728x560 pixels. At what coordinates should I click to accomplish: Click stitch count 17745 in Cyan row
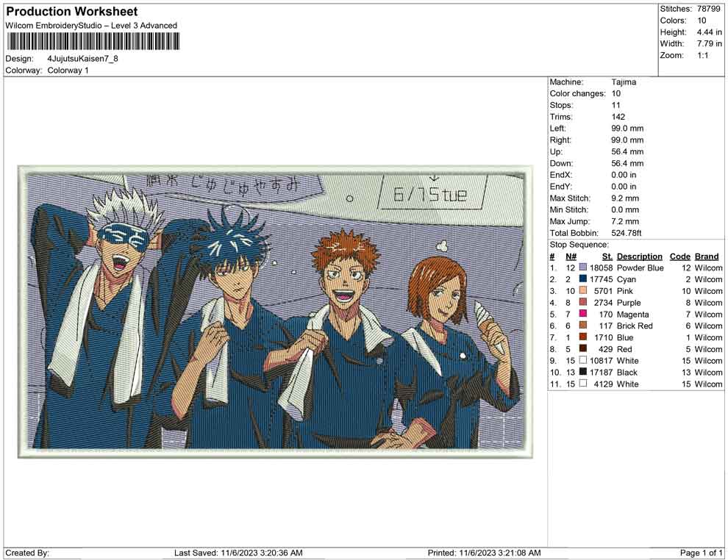[602, 279]
